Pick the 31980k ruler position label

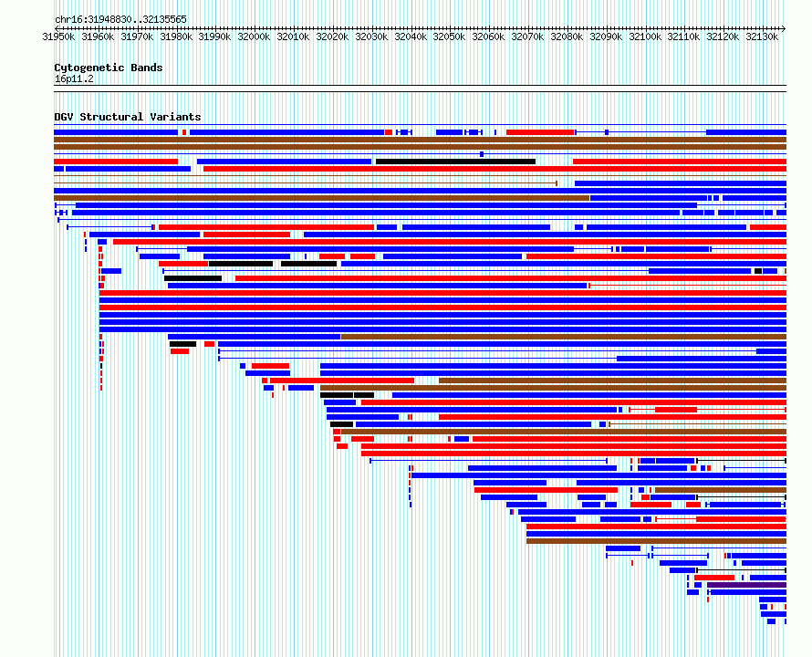pos(176,36)
